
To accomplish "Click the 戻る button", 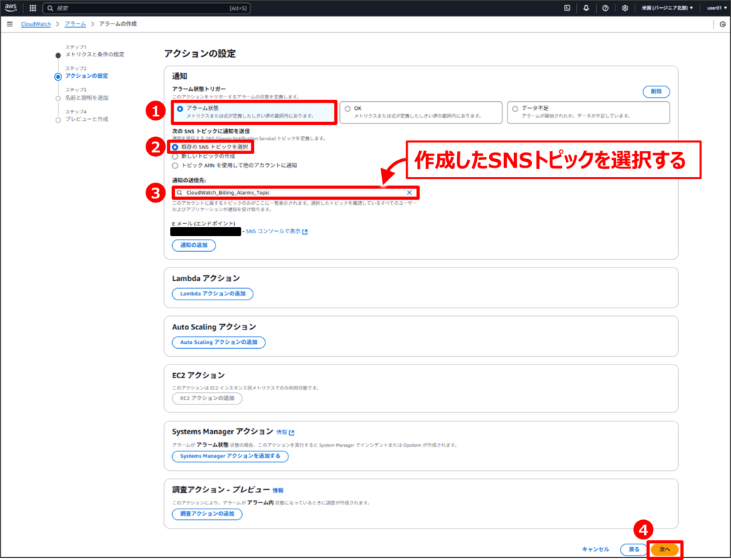I will click(x=634, y=549).
